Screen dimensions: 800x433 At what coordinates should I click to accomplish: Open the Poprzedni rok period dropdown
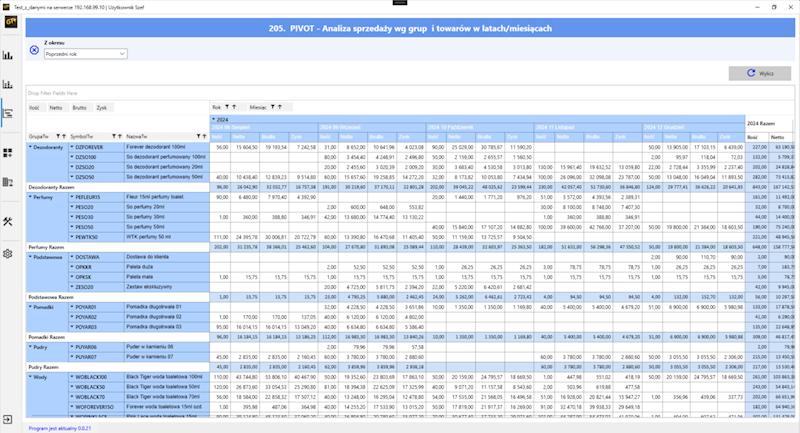click(x=86, y=54)
